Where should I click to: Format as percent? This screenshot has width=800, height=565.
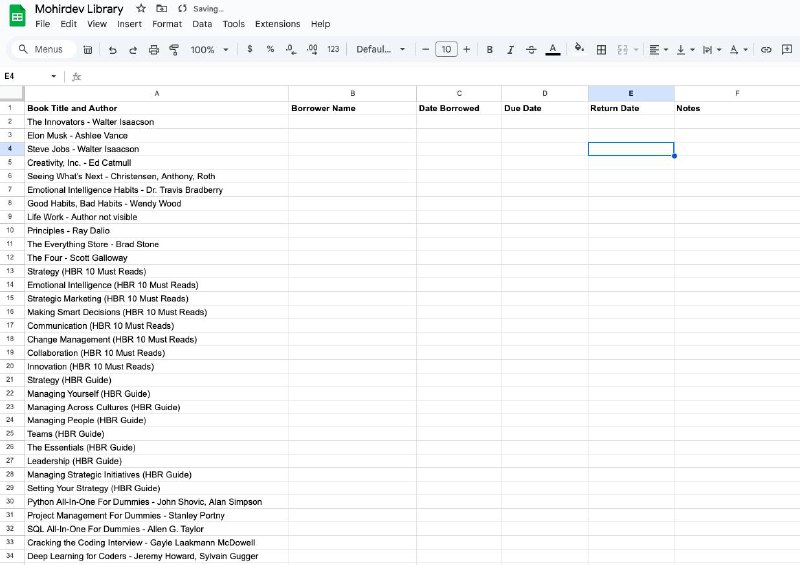click(270, 49)
